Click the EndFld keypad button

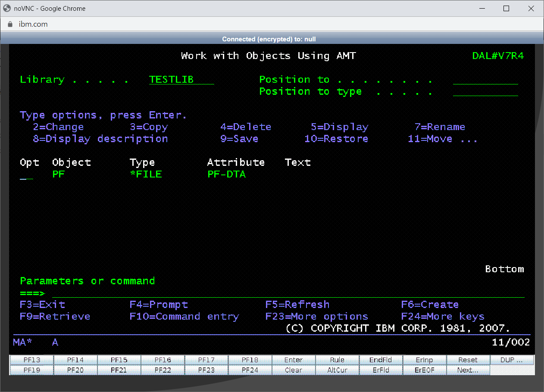(381, 360)
